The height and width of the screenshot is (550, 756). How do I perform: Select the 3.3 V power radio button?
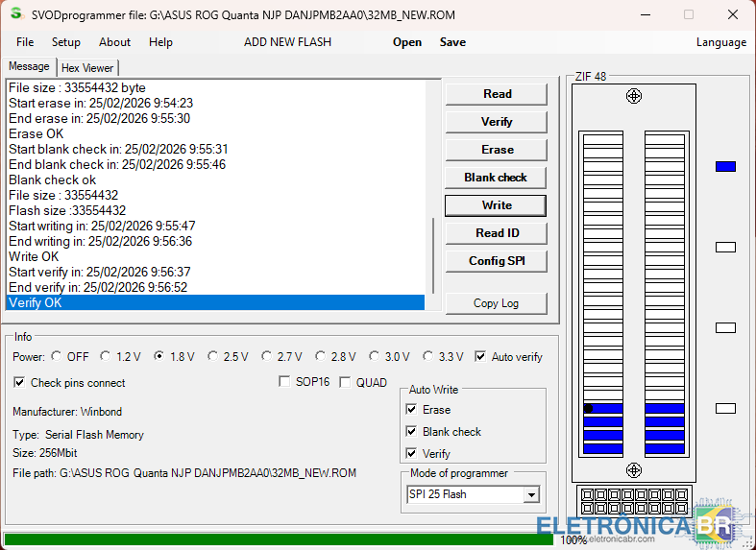click(428, 357)
